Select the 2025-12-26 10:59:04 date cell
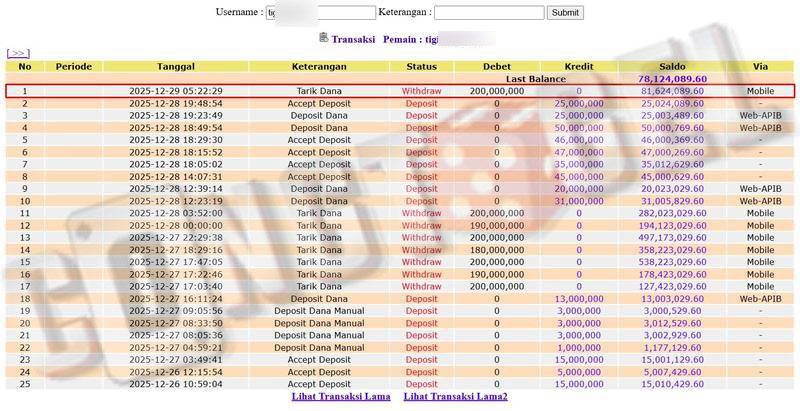 tap(175, 383)
